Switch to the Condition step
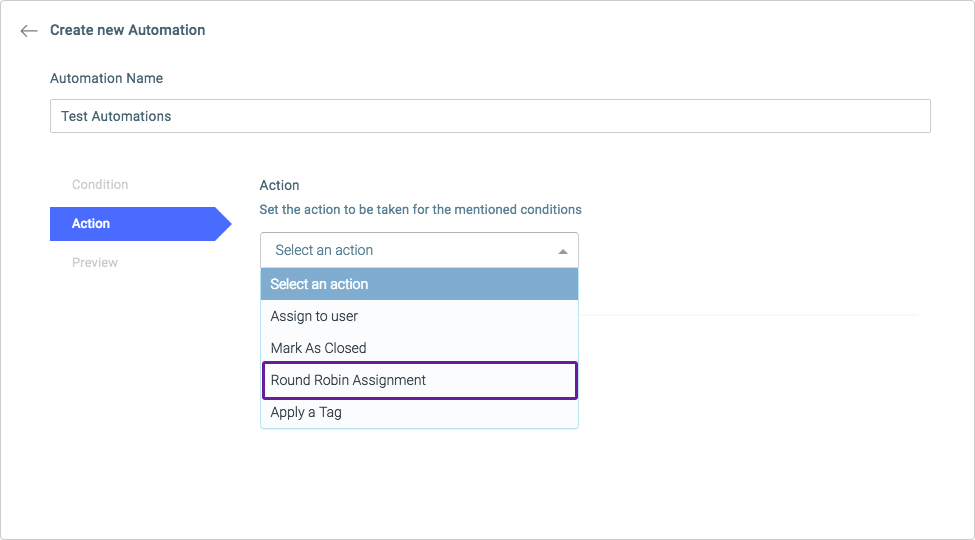Viewport: 975px width, 540px height. (x=100, y=185)
